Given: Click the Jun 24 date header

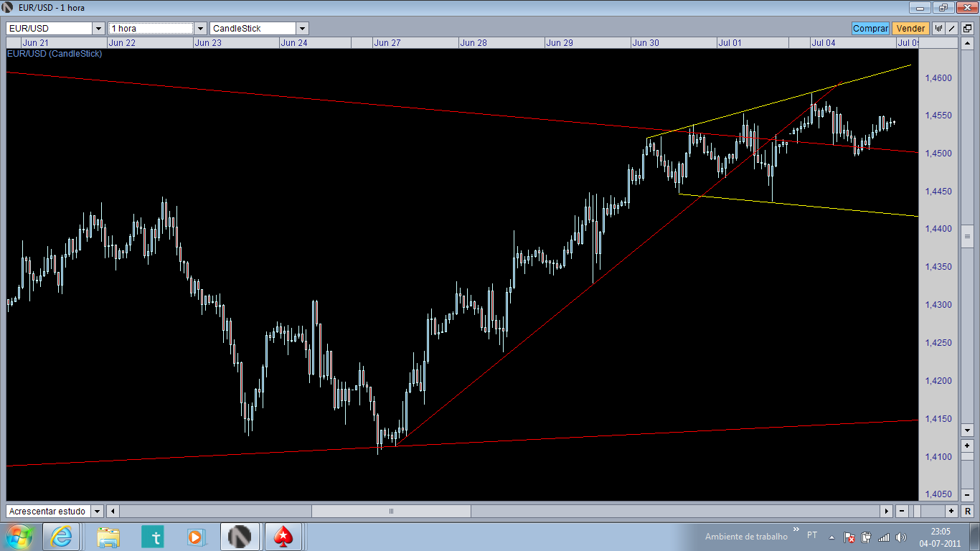Looking at the screenshot, I should click(x=294, y=42).
